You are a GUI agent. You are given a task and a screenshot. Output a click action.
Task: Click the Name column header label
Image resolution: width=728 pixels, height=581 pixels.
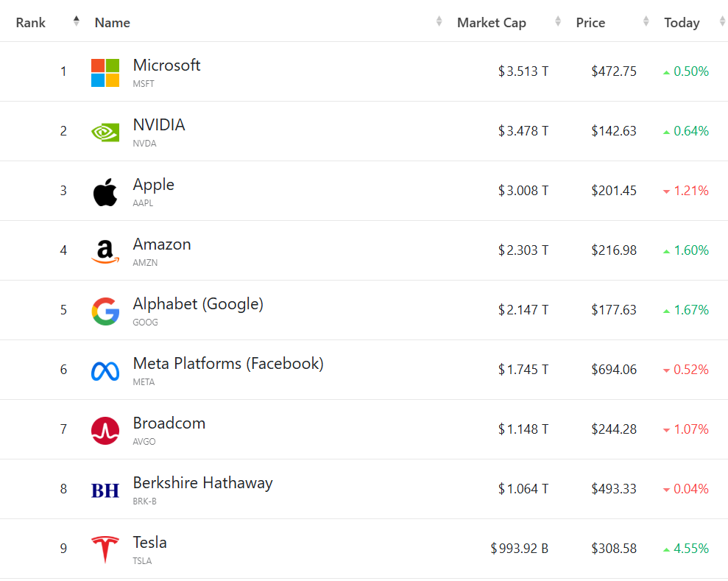point(113,23)
